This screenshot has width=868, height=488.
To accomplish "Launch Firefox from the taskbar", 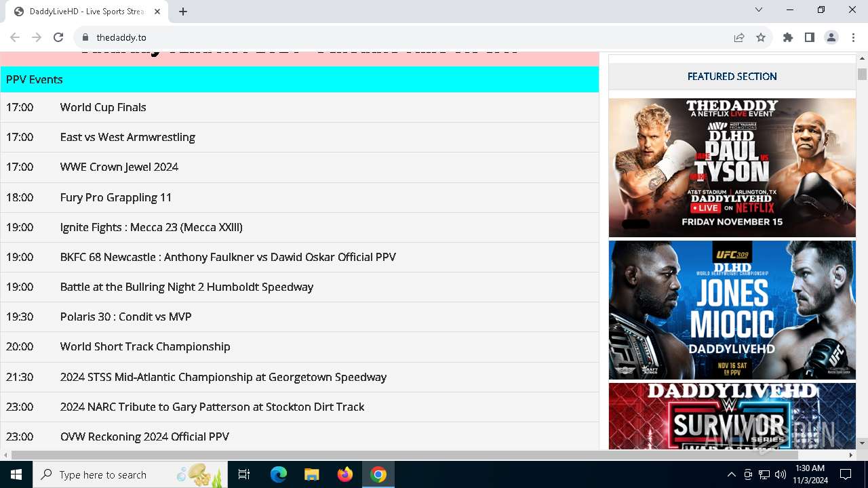I will tap(344, 474).
